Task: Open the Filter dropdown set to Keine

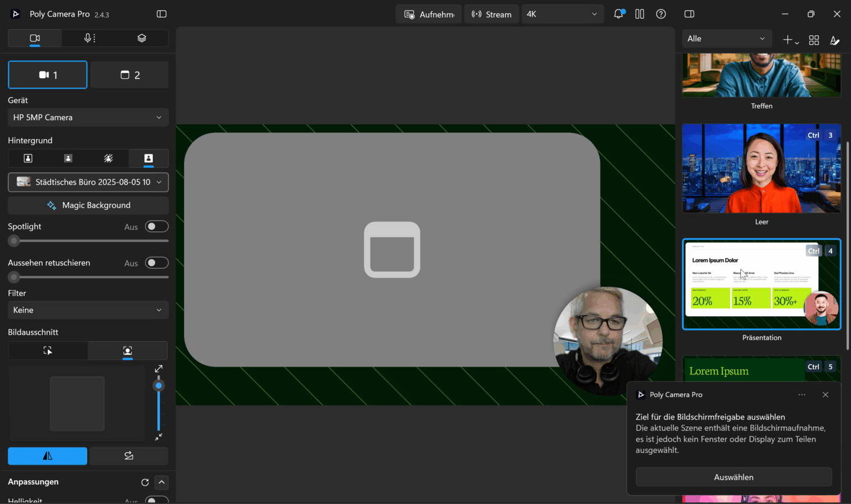Action: 88,310
